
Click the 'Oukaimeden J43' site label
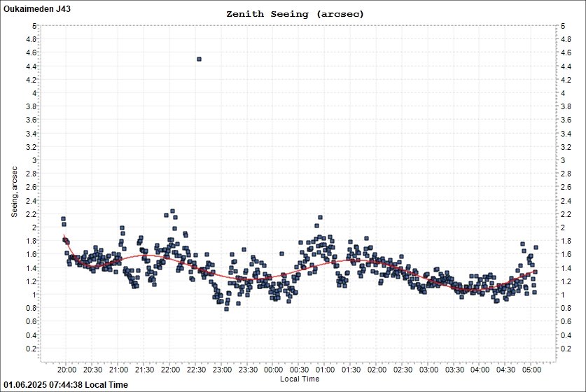[x=37, y=9]
